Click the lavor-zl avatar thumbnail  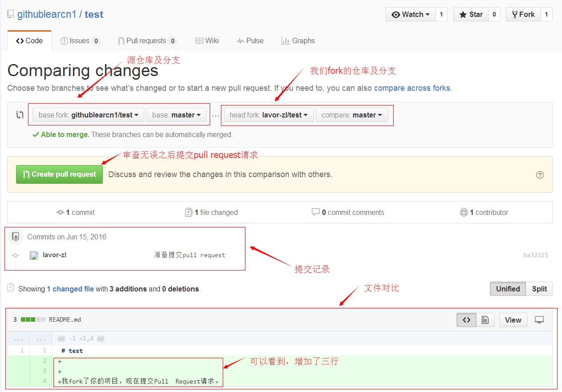tap(34, 255)
